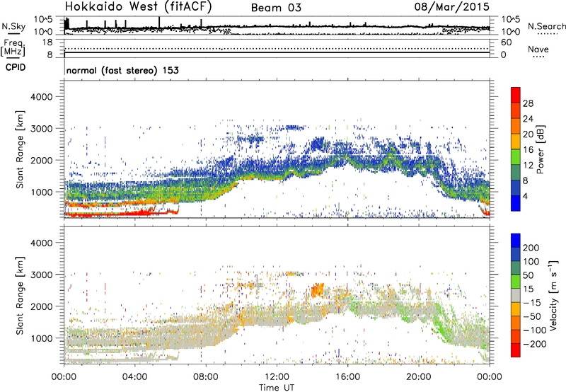
Task: Click the 'Nave' label
Action: click(538, 50)
